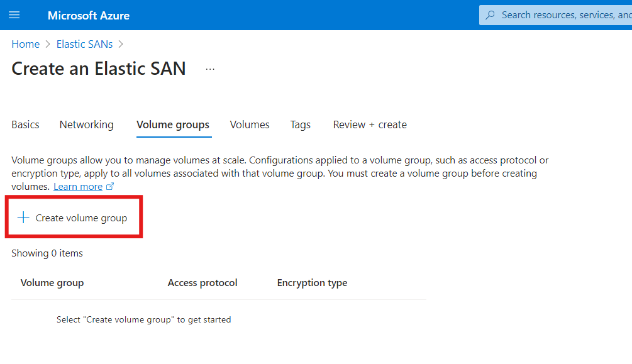Switch to the Tags tab
This screenshot has width=632, height=364.
point(301,125)
